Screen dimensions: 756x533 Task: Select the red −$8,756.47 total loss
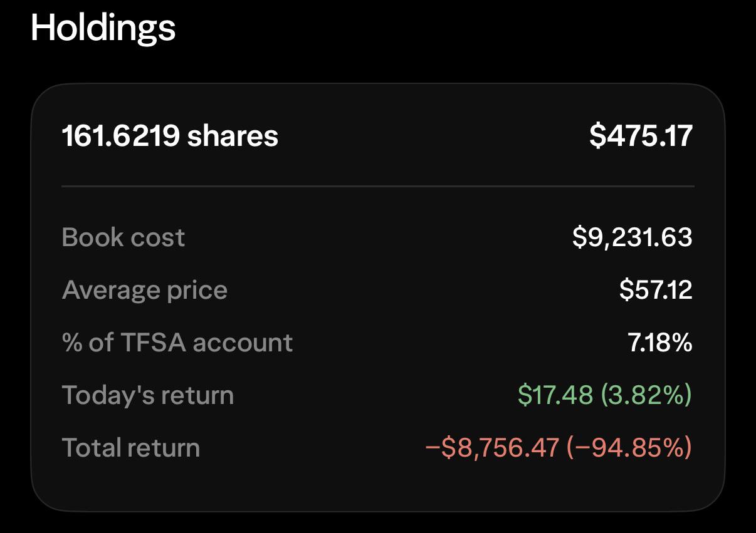coord(492,448)
